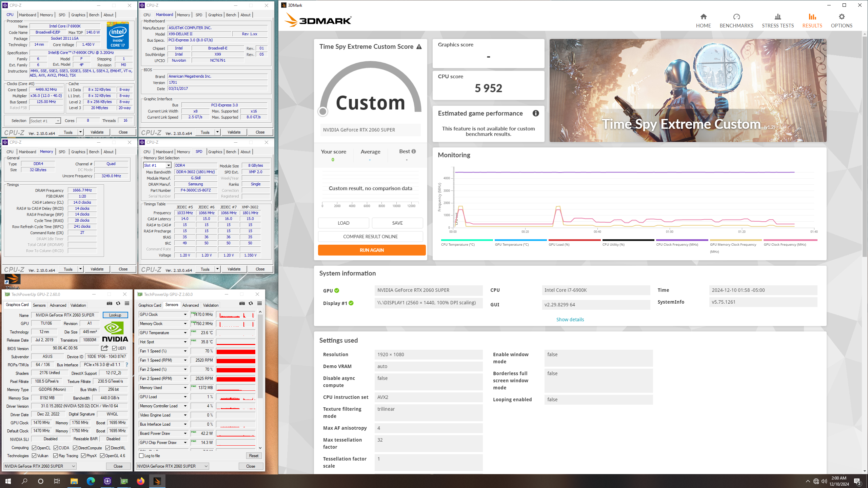Viewport: 868px width, 488px height.
Task: Click the info icon for Estimated game performance
Action: coord(536,113)
